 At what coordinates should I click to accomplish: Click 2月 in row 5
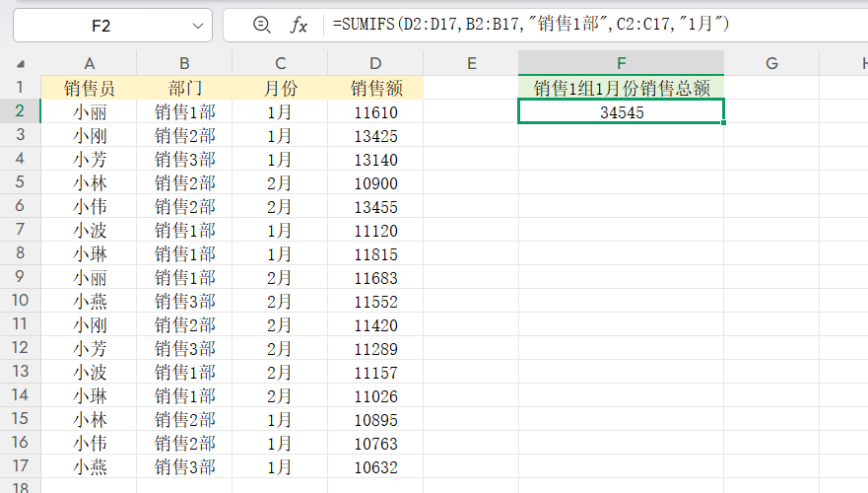pos(280,182)
